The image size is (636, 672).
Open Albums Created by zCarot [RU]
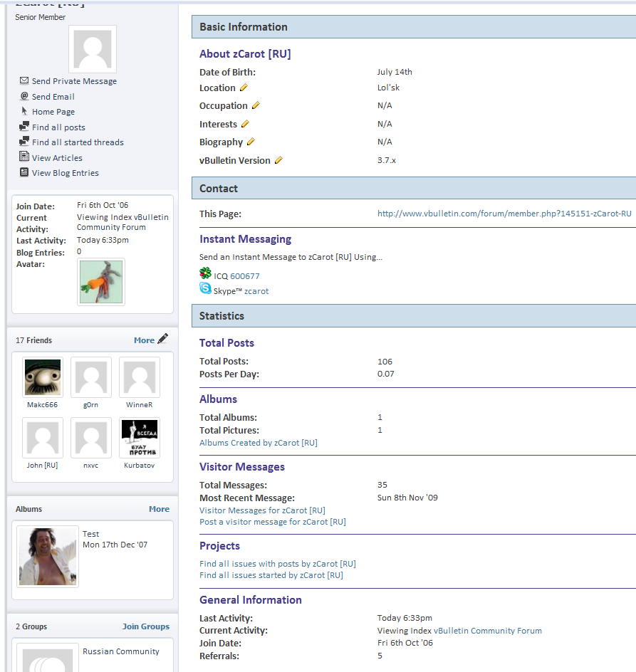pos(258,443)
